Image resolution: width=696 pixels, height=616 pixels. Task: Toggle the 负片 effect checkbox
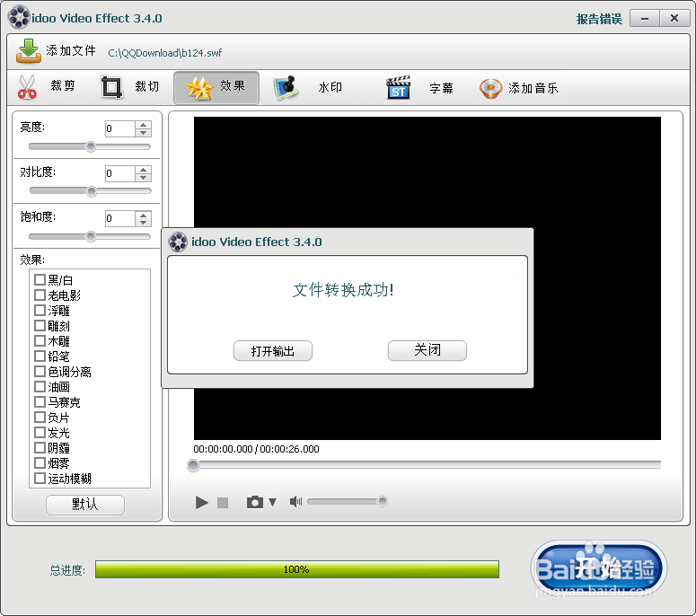tap(40, 417)
